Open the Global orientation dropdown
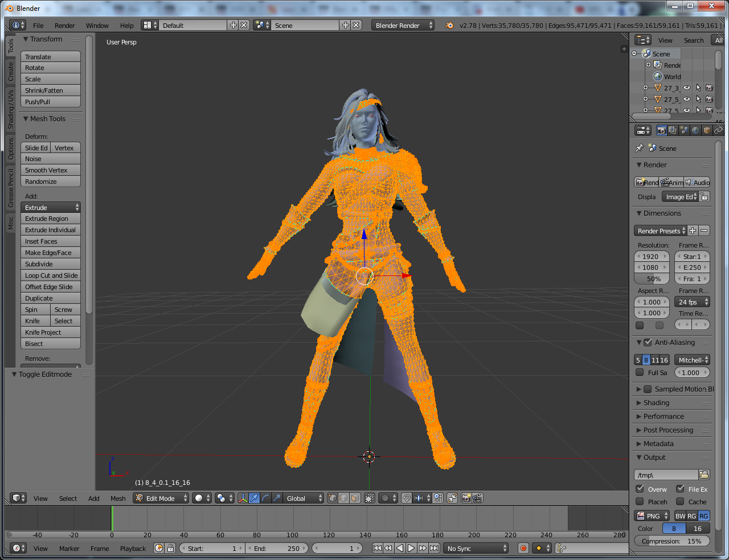The height and width of the screenshot is (560, 729). pyautogui.click(x=304, y=498)
